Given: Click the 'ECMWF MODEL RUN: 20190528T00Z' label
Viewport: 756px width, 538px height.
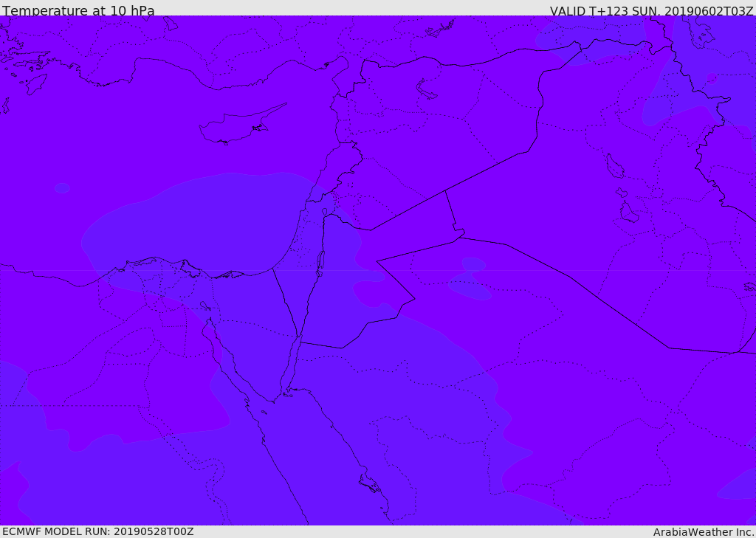Looking at the screenshot, I should click(x=98, y=531).
